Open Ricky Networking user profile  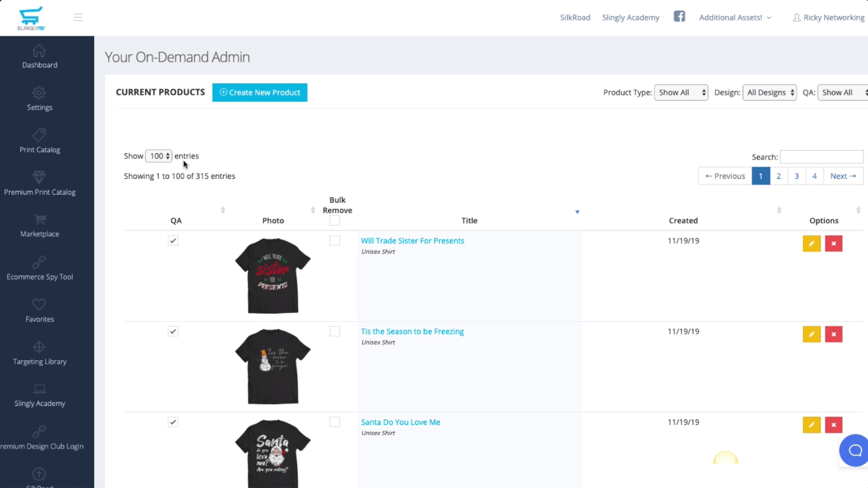tap(829, 18)
